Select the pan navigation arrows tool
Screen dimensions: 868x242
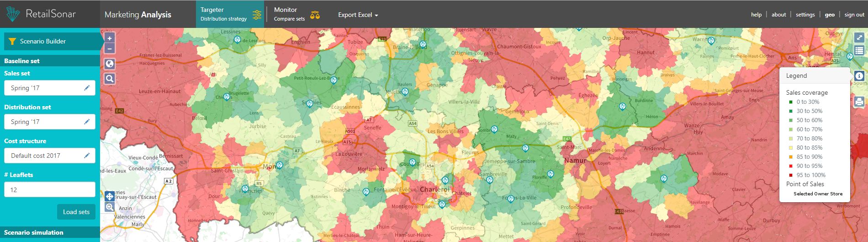coord(110,196)
